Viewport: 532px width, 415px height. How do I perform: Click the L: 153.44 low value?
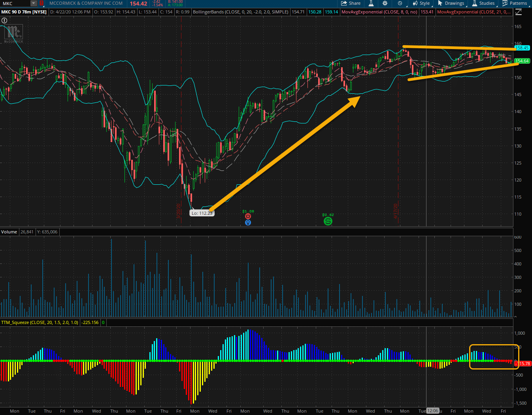[x=148, y=12]
